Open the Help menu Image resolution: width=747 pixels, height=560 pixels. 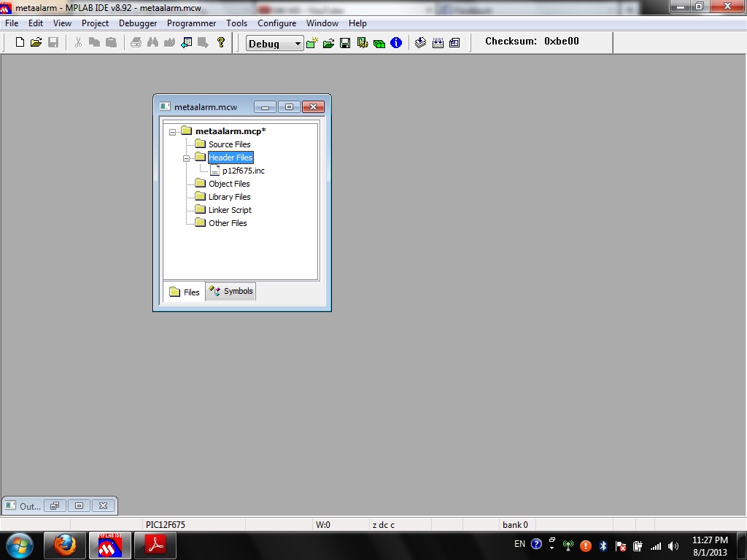pos(357,23)
